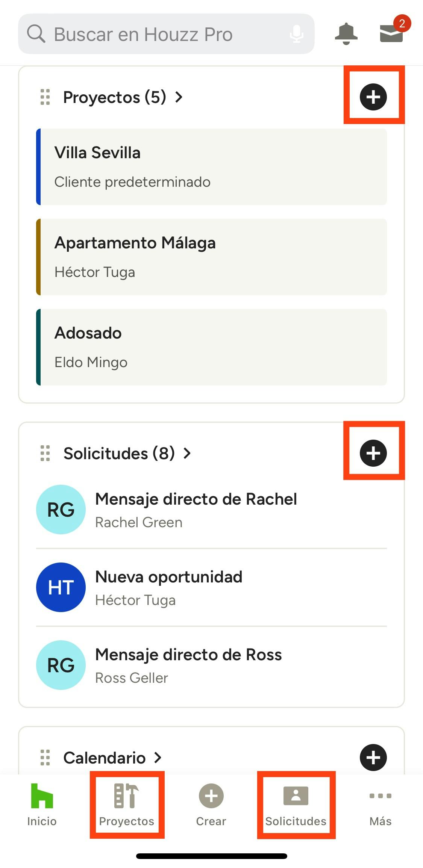
Task: Go to Inicio home tab
Action: pos(42,805)
